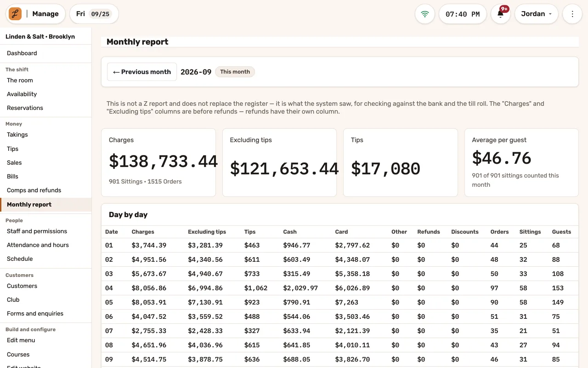
Task: Click day 08 charges $4,651.96
Action: (149, 345)
